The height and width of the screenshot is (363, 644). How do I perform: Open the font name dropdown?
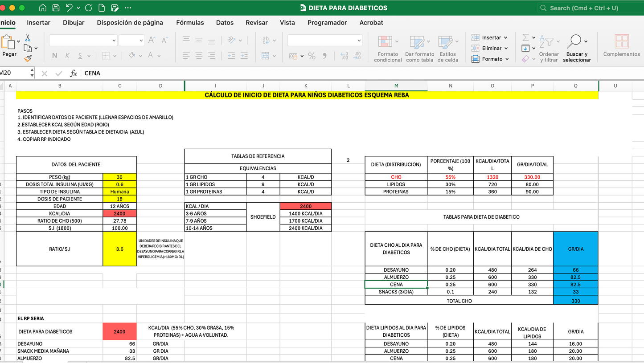coord(114,41)
